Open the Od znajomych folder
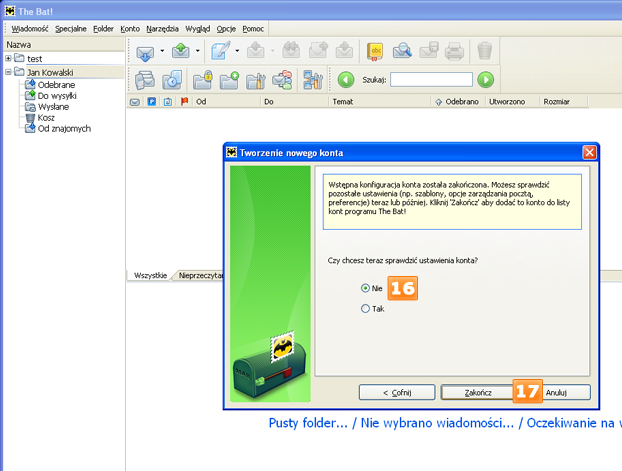The height and width of the screenshot is (471, 622). [x=64, y=129]
